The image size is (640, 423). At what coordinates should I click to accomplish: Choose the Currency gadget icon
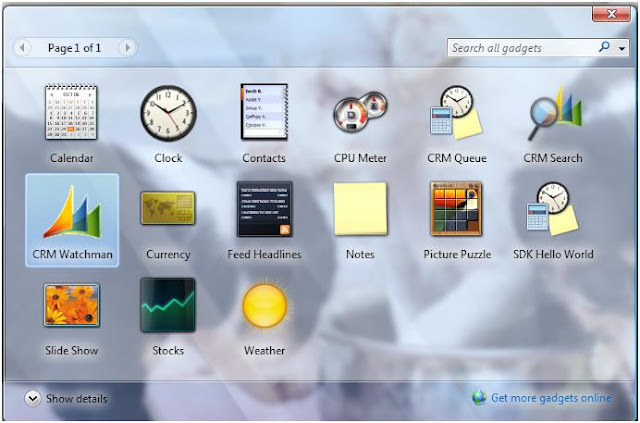coord(168,208)
